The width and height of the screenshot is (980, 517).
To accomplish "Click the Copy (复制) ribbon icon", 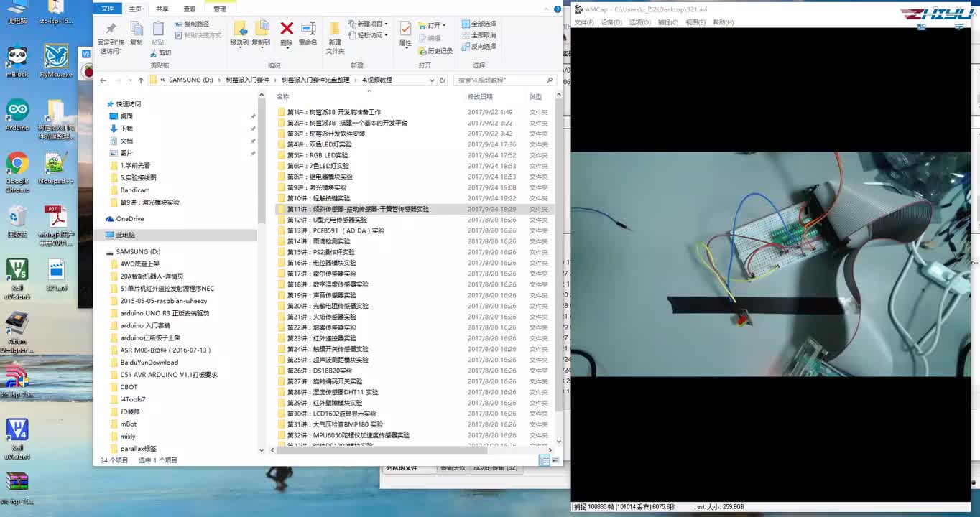I will 137,29.
